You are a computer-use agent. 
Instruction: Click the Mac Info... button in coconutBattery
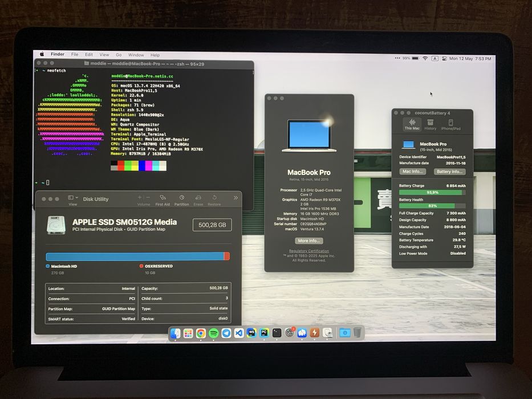point(413,172)
